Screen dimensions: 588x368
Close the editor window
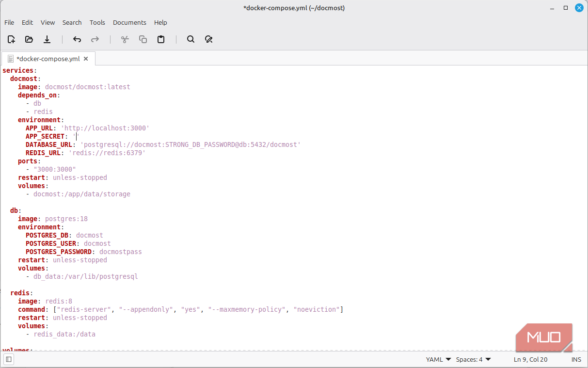579,8
